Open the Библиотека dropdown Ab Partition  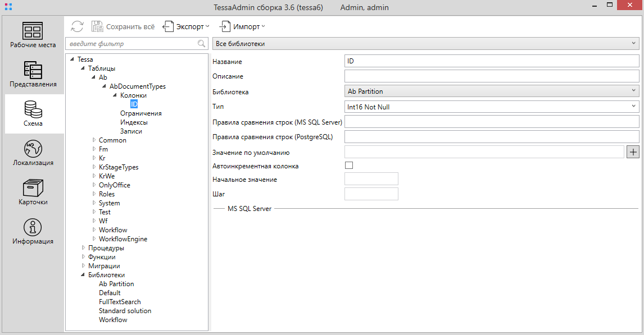click(x=491, y=91)
